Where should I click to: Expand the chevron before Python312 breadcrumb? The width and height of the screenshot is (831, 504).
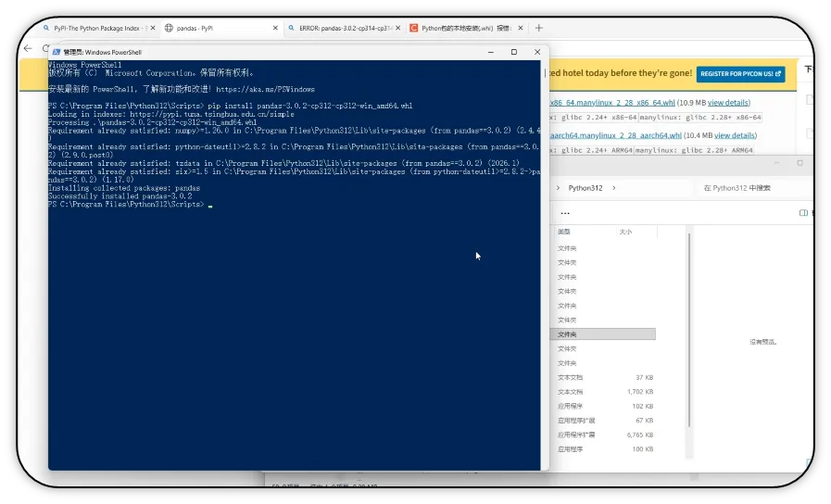click(x=558, y=188)
